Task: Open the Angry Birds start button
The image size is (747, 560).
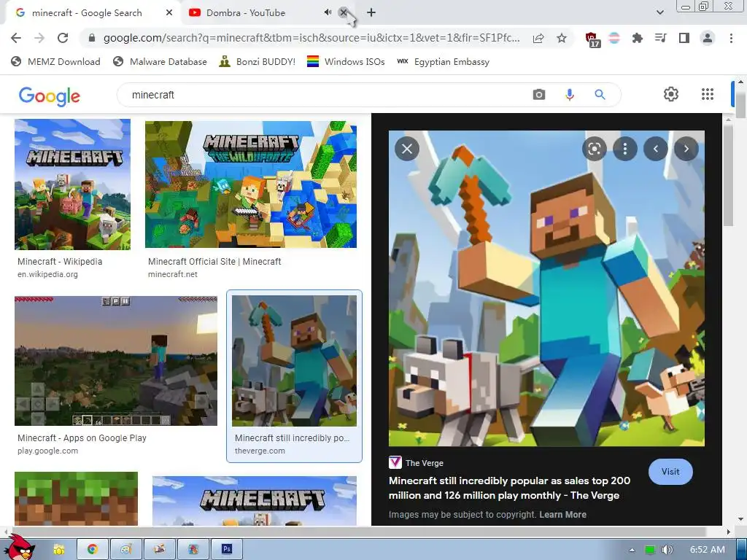Action: coord(21,548)
